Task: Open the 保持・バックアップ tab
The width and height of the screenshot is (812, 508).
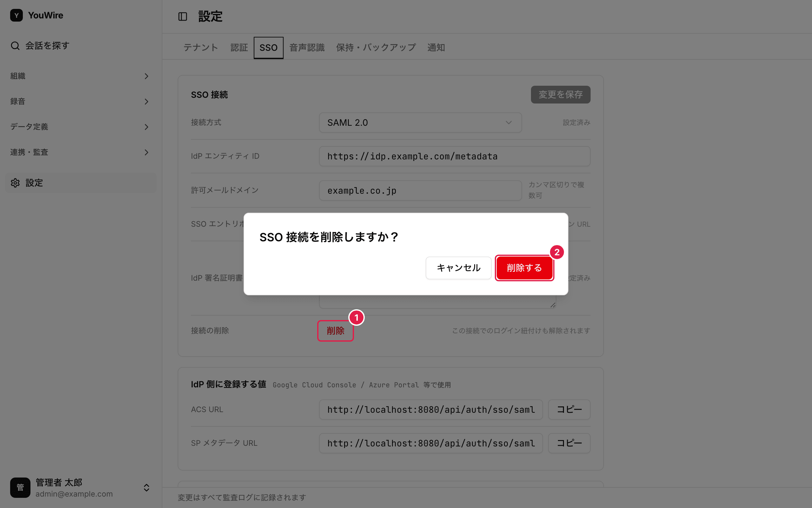Action: click(376, 48)
